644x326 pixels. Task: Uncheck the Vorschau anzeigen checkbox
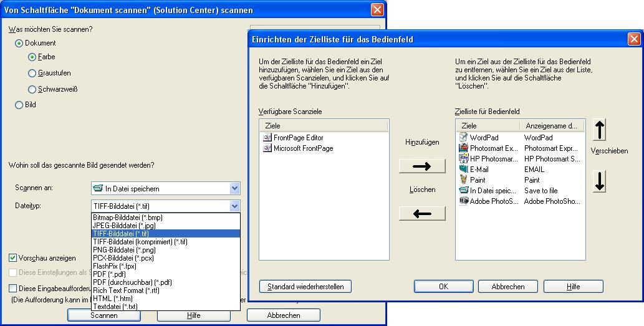pyautogui.click(x=12, y=257)
